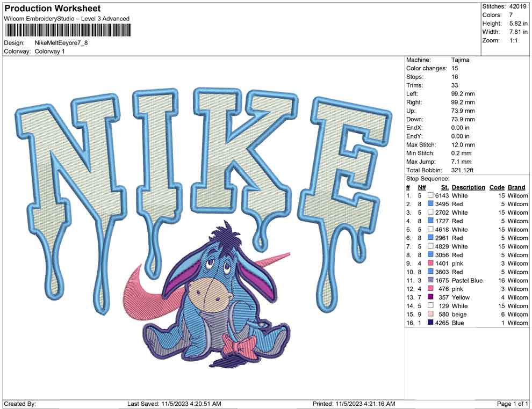Click the dark blue swatch in row 16
Viewport: 532px width, 409px height.
[430, 323]
